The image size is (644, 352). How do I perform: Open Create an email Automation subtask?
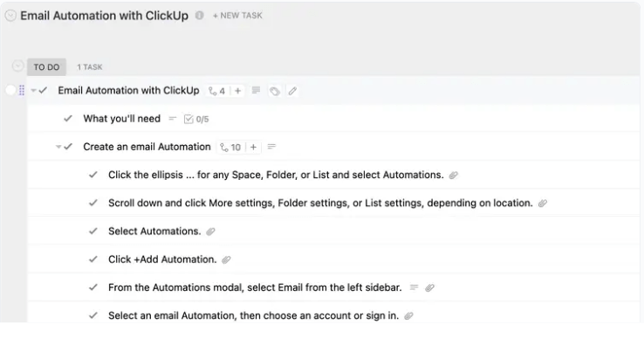[147, 147]
